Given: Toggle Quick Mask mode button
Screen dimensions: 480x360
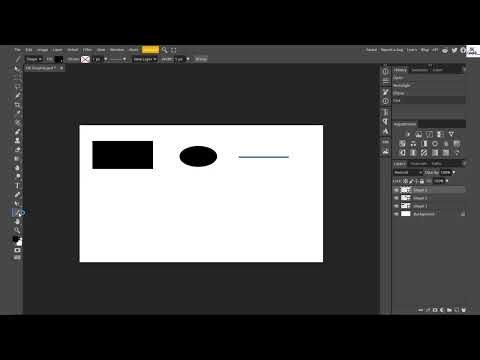Looking at the screenshot, I should tap(17, 250).
